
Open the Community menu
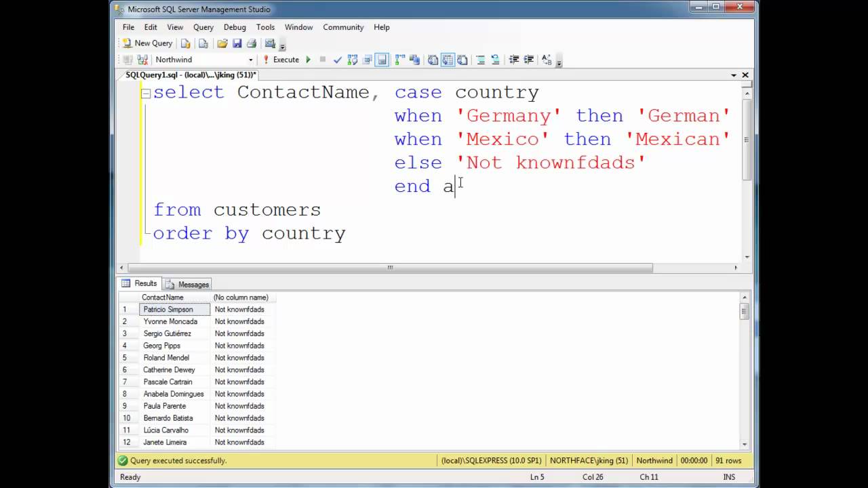pyautogui.click(x=343, y=27)
